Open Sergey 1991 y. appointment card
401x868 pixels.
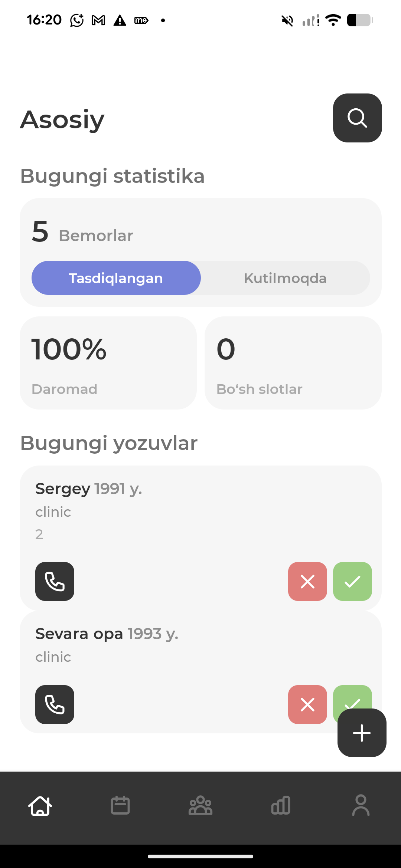[x=200, y=512]
